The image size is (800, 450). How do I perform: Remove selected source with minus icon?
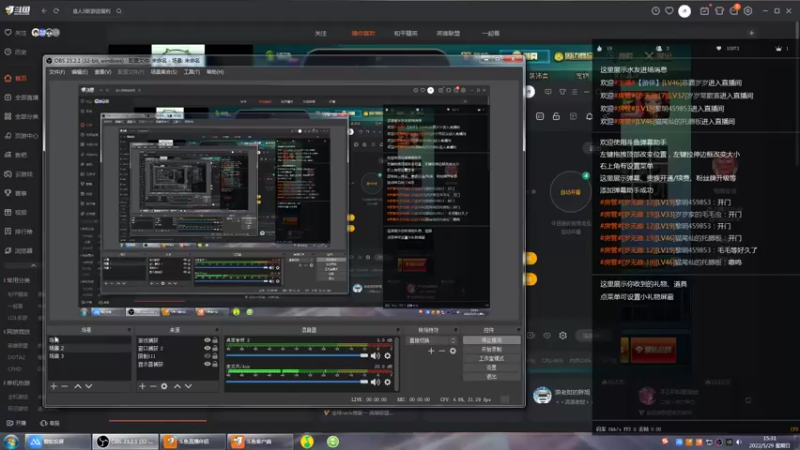click(x=153, y=386)
